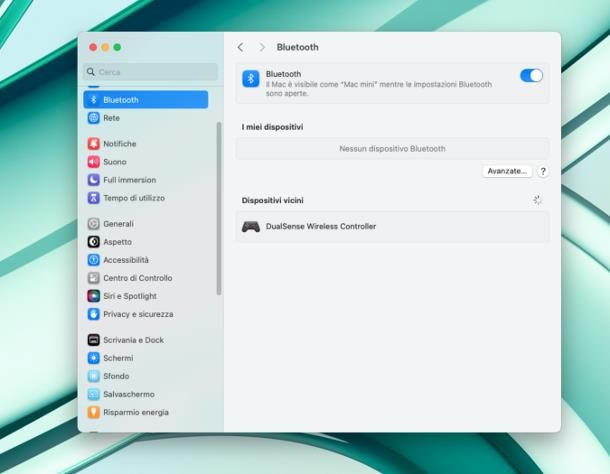The image size is (610, 474).
Task: Minimize the window with yellow button
Action: (x=105, y=47)
